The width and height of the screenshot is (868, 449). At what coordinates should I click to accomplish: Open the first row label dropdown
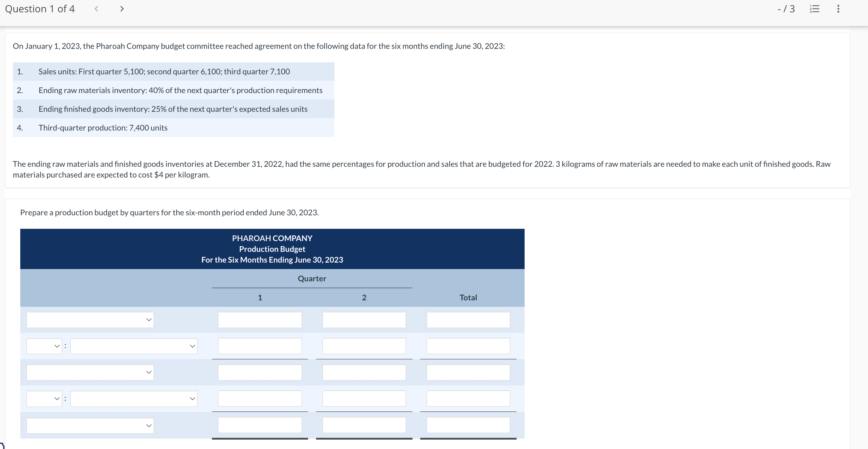90,320
